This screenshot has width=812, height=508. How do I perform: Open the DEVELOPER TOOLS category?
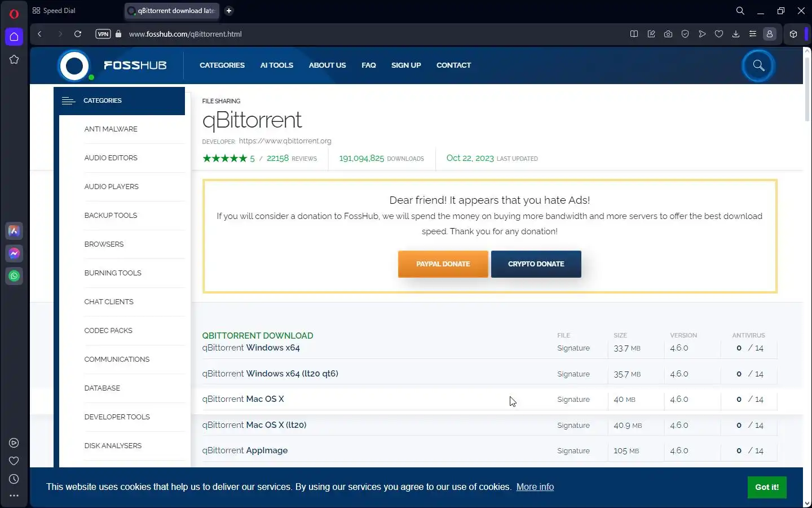[x=117, y=417]
